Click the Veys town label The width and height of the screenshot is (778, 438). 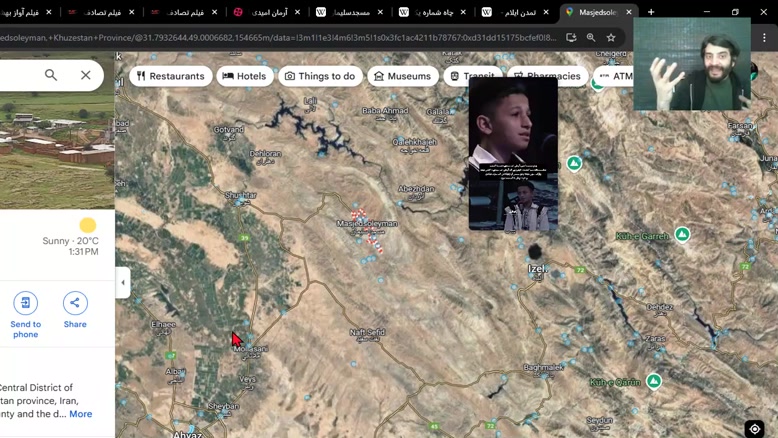tap(247, 379)
